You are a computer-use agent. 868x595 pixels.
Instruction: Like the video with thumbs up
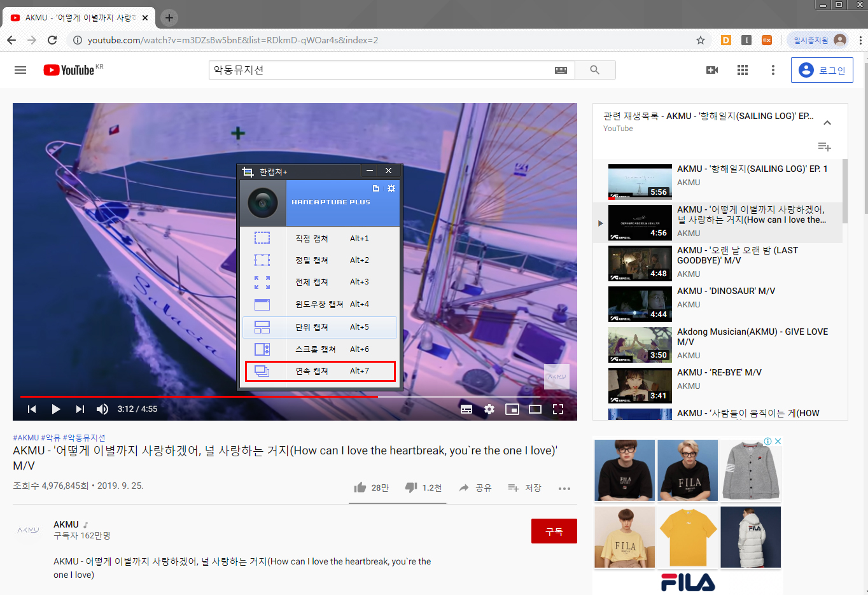tap(360, 487)
